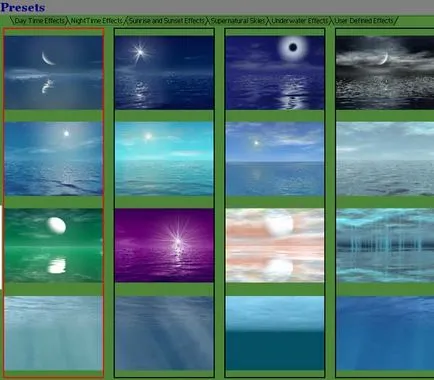
Task: Choose the deep blue underwater preset
Action: pos(385,333)
